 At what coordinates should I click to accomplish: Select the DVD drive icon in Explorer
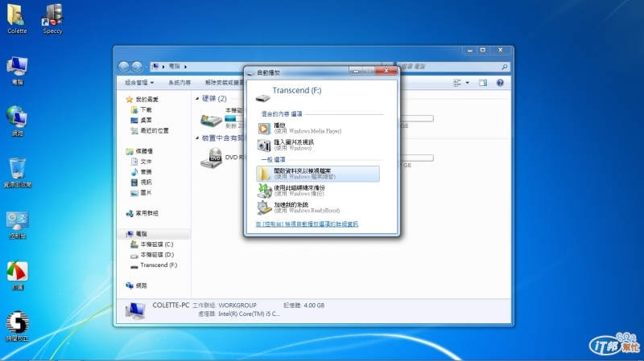(x=211, y=158)
